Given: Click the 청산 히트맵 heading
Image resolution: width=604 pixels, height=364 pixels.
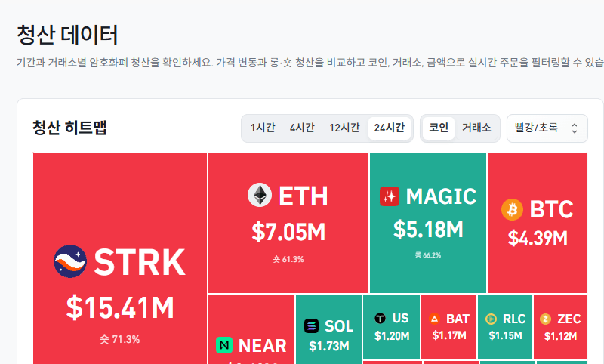Looking at the screenshot, I should pos(69,128).
